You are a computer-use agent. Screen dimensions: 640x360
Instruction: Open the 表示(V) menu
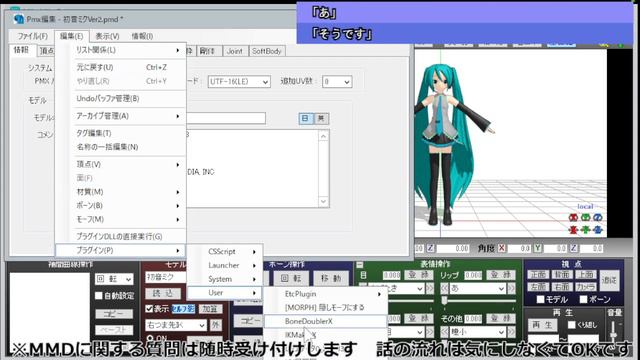pos(107,36)
